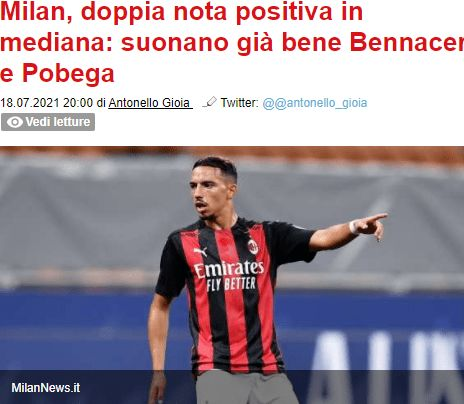Image resolution: width=464 pixels, height=404 pixels.
Task: Click 'e Pobega' in the headline
Action: [57, 74]
